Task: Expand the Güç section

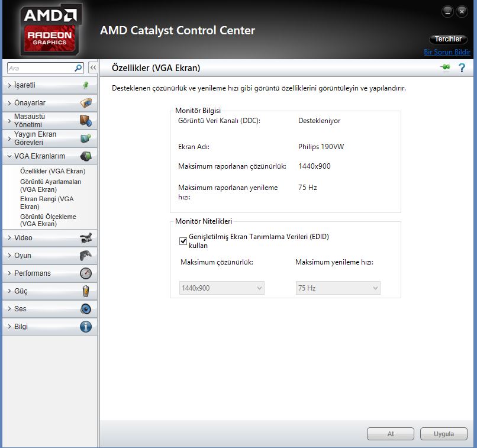Action: tap(49, 291)
